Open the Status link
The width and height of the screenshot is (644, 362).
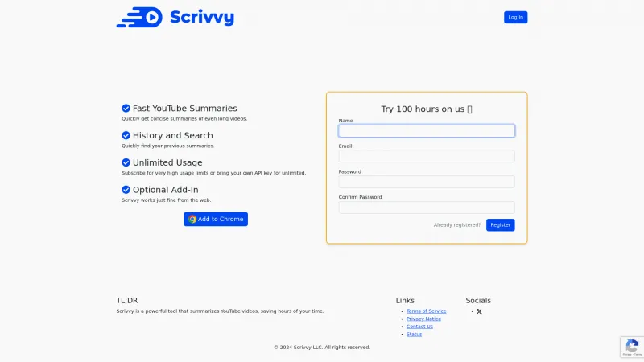(x=414, y=335)
